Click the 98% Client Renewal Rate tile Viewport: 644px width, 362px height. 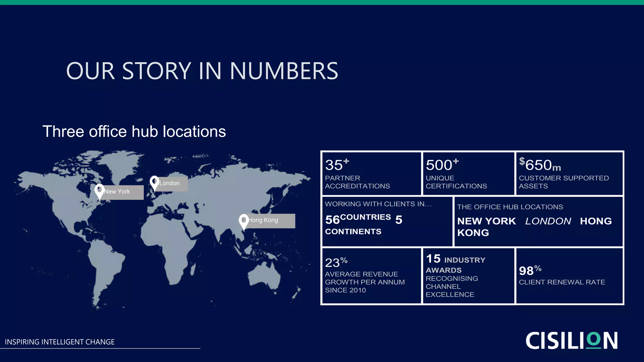coord(569,276)
